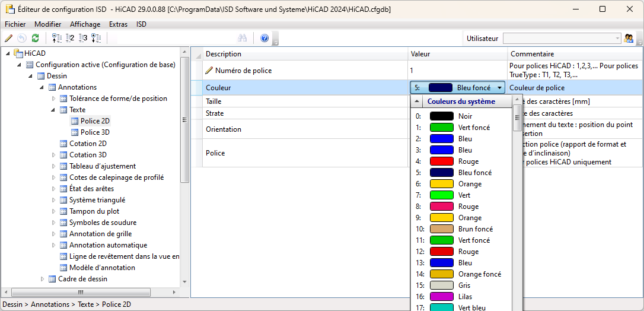Expand the Cotation 3D node

pos(53,155)
